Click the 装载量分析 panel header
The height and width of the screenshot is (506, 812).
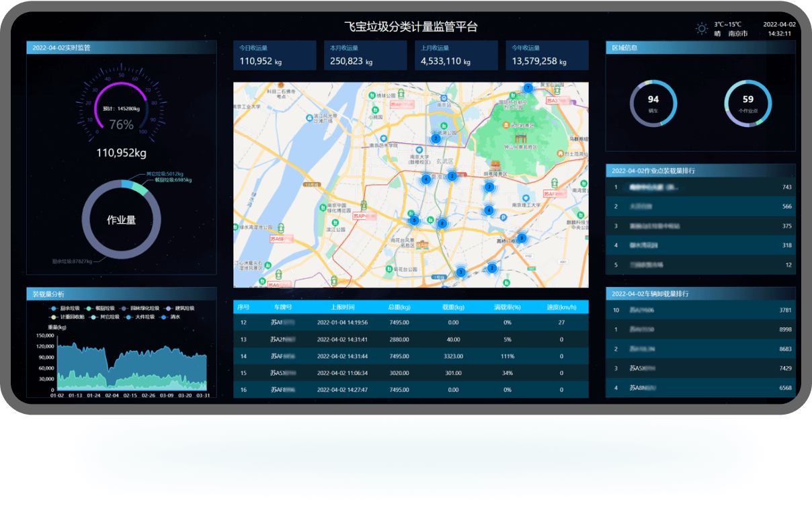point(122,294)
